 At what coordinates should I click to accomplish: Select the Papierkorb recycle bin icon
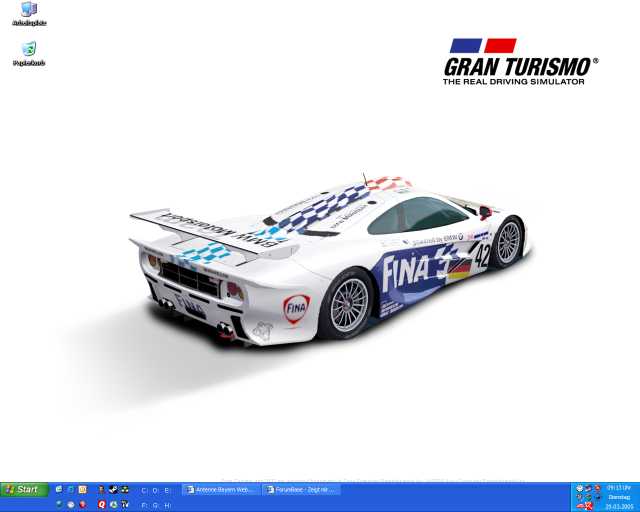(29, 54)
